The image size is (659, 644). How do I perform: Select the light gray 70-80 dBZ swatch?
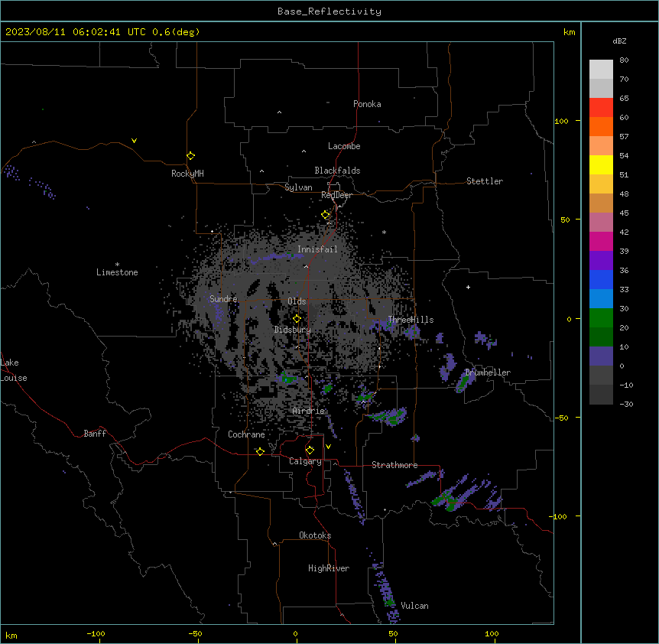pyautogui.click(x=601, y=70)
